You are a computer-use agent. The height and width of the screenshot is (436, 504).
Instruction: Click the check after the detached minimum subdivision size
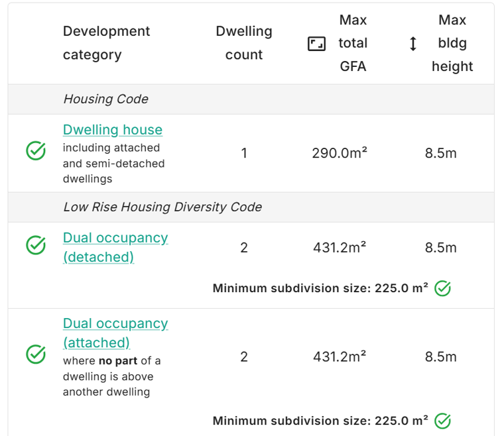click(x=442, y=288)
